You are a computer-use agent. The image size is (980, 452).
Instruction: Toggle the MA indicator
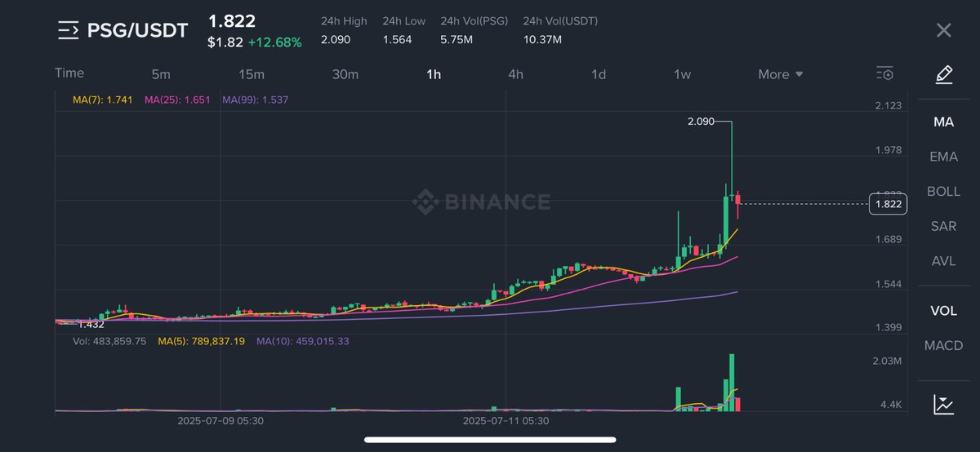click(x=943, y=122)
